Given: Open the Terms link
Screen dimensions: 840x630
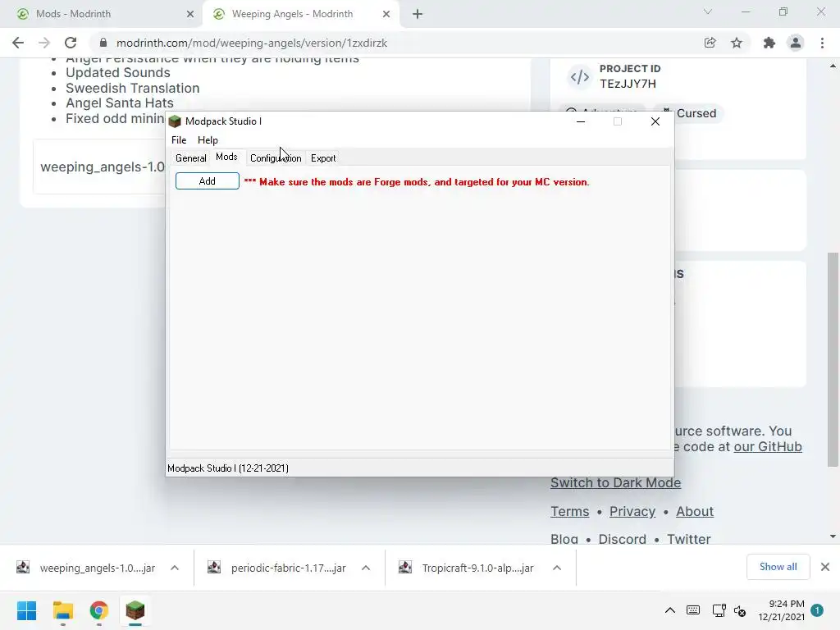Looking at the screenshot, I should (569, 512).
